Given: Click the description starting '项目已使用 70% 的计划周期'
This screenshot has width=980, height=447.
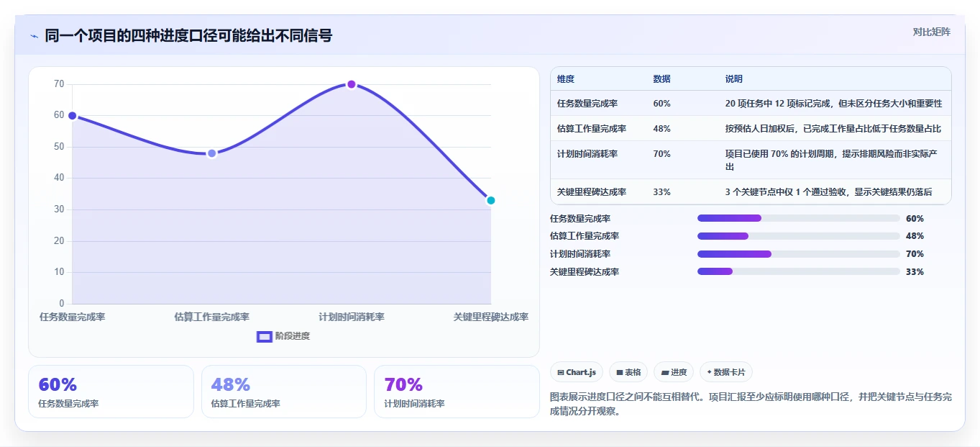Looking at the screenshot, I should tap(831, 160).
